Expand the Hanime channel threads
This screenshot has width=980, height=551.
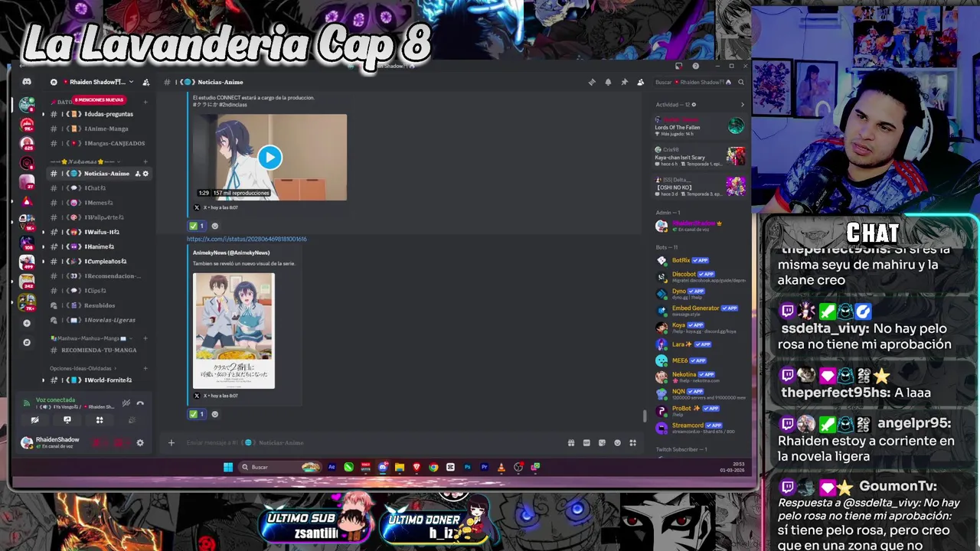43,246
